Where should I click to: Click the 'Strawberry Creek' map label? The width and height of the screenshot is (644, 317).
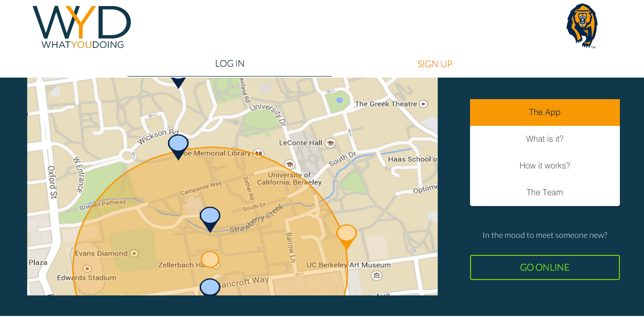[x=256, y=218]
